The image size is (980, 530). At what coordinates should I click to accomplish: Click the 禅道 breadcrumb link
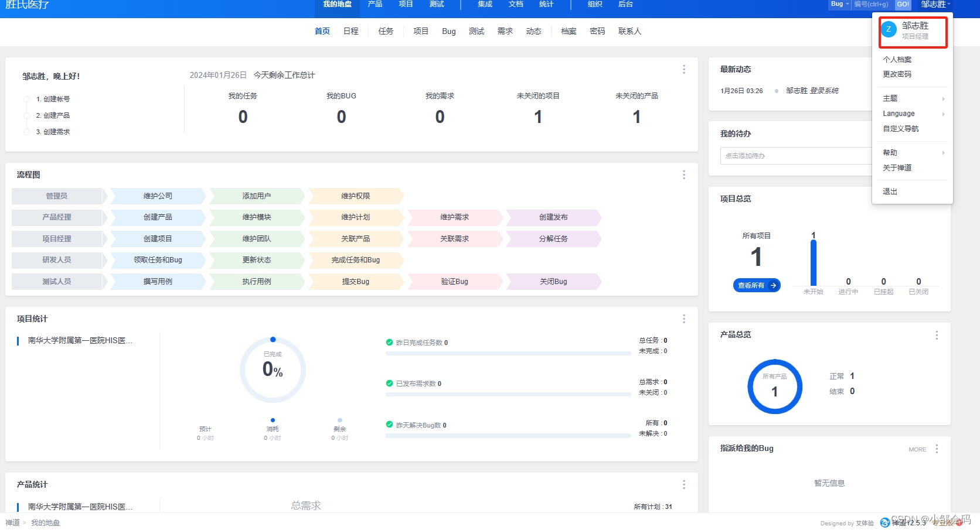(x=12, y=523)
